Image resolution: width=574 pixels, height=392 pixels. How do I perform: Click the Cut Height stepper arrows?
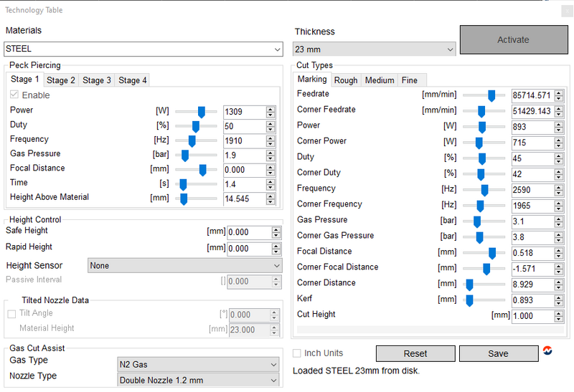pyautogui.click(x=558, y=316)
